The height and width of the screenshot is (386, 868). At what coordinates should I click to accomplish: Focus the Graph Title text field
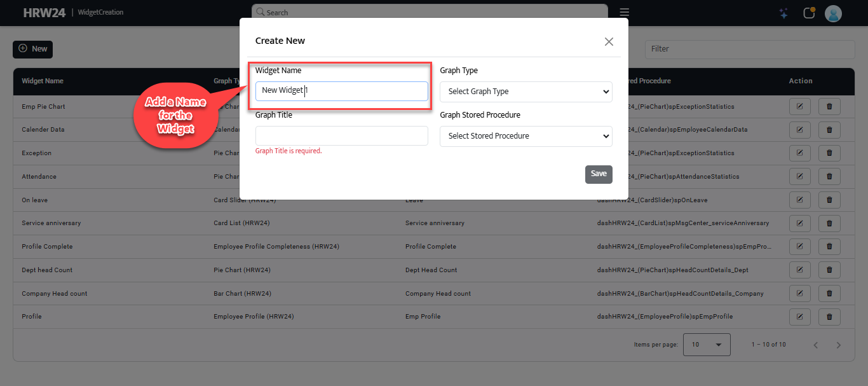point(341,135)
